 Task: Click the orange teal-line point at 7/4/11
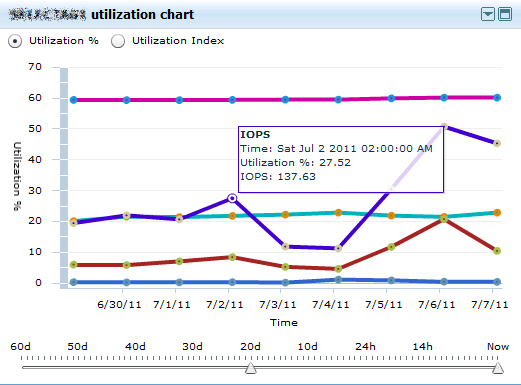pyautogui.click(x=338, y=213)
